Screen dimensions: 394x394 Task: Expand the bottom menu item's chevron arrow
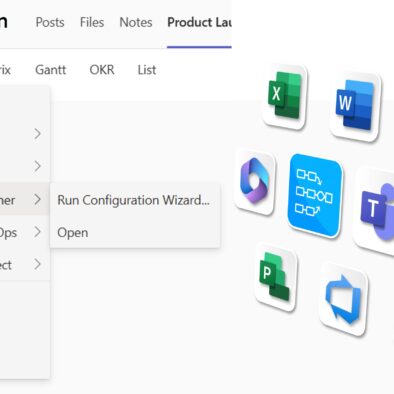point(38,264)
